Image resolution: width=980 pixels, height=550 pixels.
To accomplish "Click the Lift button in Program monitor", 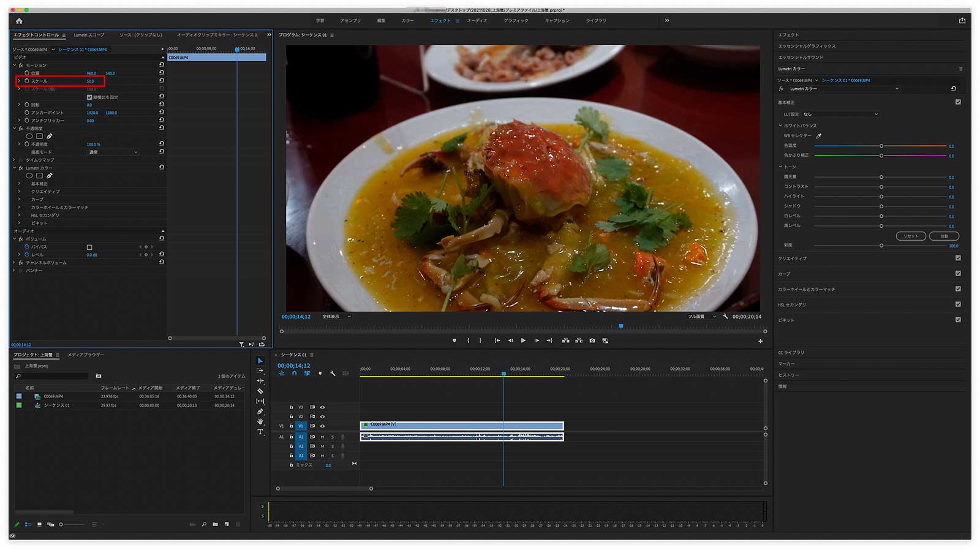I will (565, 341).
